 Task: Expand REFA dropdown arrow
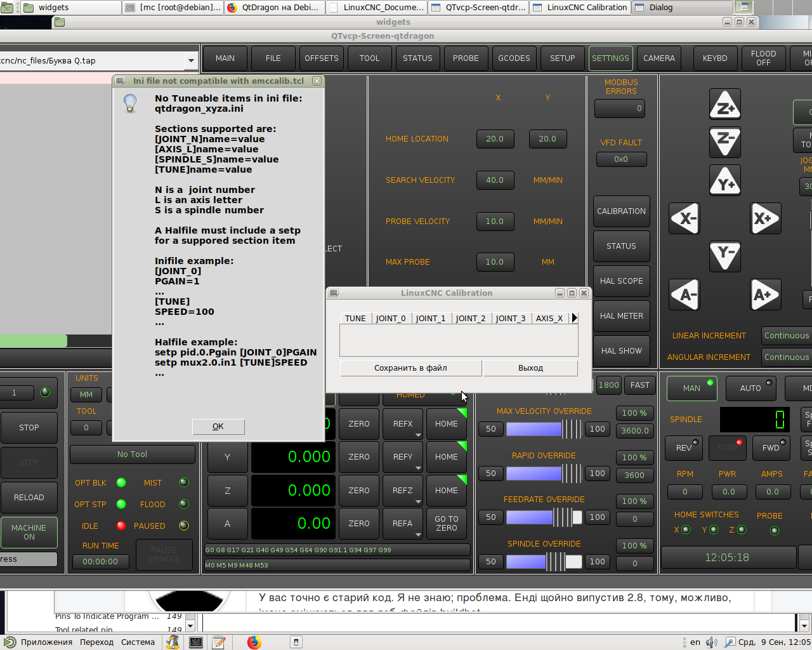point(418,535)
